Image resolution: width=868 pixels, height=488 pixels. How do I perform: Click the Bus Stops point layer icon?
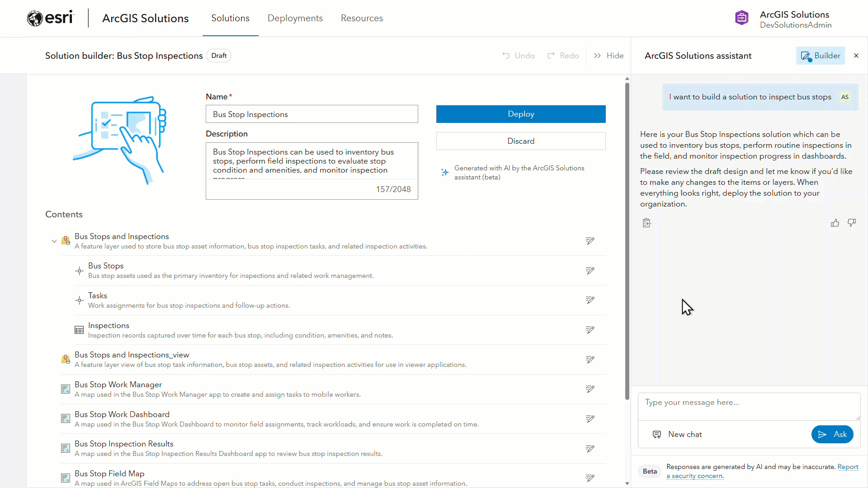(79, 271)
